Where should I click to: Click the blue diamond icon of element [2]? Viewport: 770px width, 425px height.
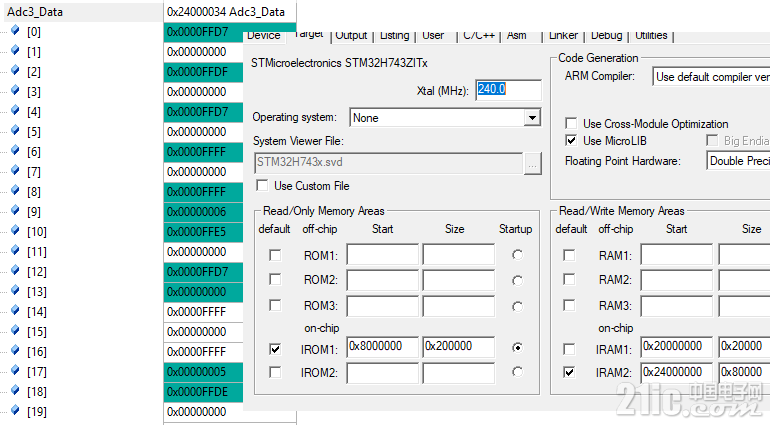(x=15, y=70)
